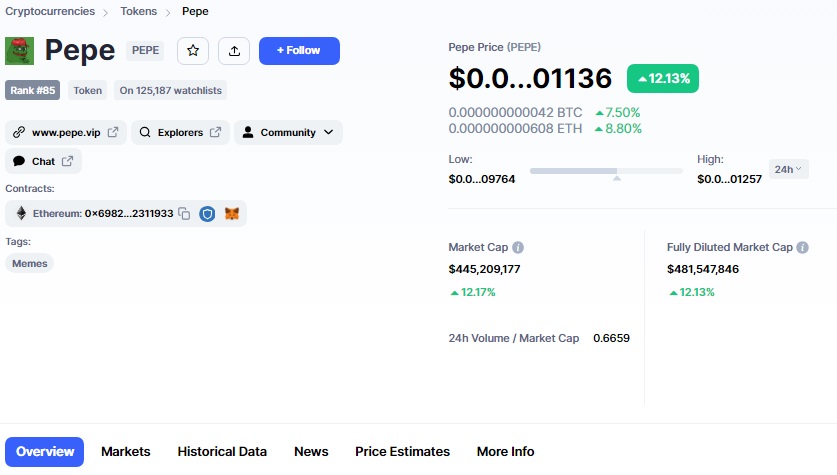Click the Market Cap value $445,209,177
The width and height of the screenshot is (837, 475).
click(x=484, y=269)
